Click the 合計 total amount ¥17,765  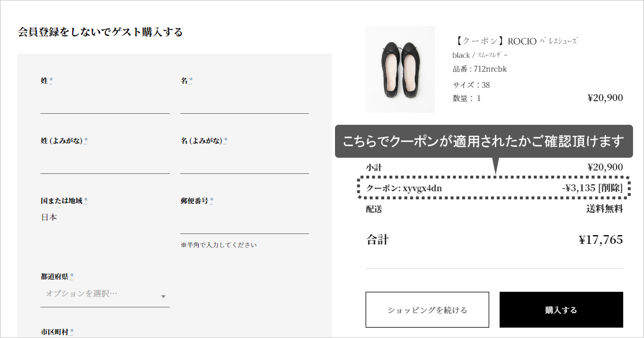(x=601, y=240)
